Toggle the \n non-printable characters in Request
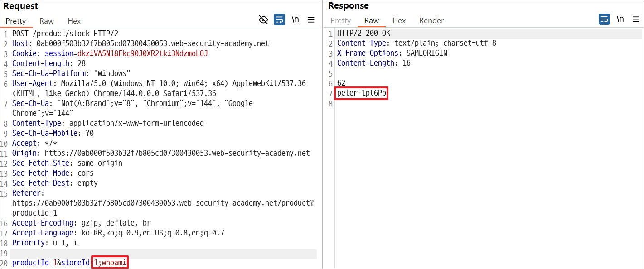This screenshot has height=269, width=644. tap(295, 20)
